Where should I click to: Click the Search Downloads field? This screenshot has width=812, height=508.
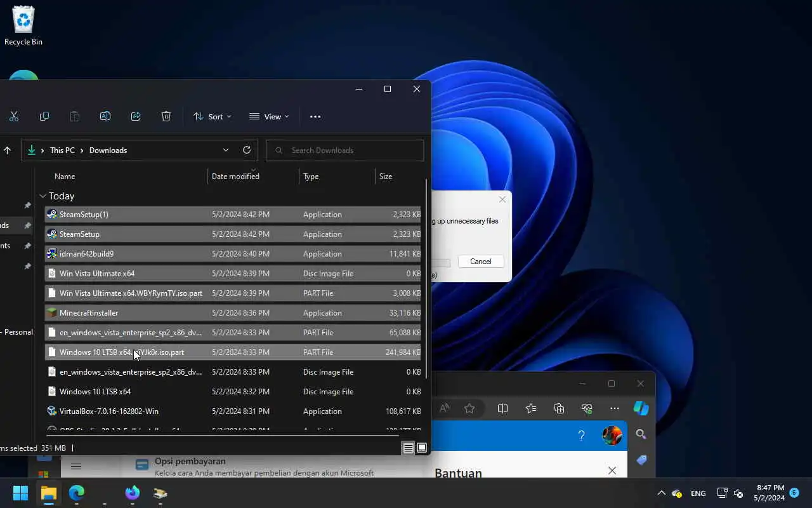[x=344, y=150]
